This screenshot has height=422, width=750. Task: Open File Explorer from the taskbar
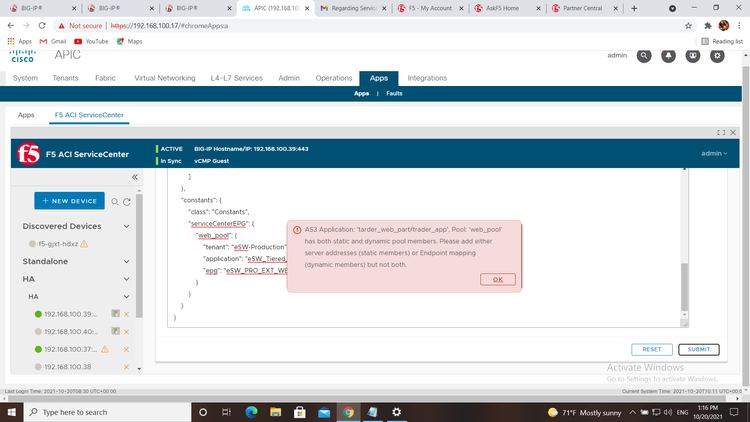[276, 412]
